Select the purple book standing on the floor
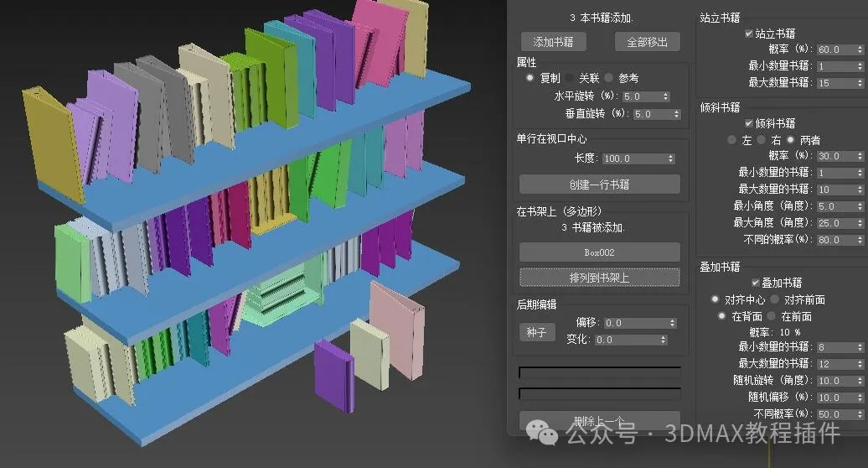868x468 pixels. point(333,376)
